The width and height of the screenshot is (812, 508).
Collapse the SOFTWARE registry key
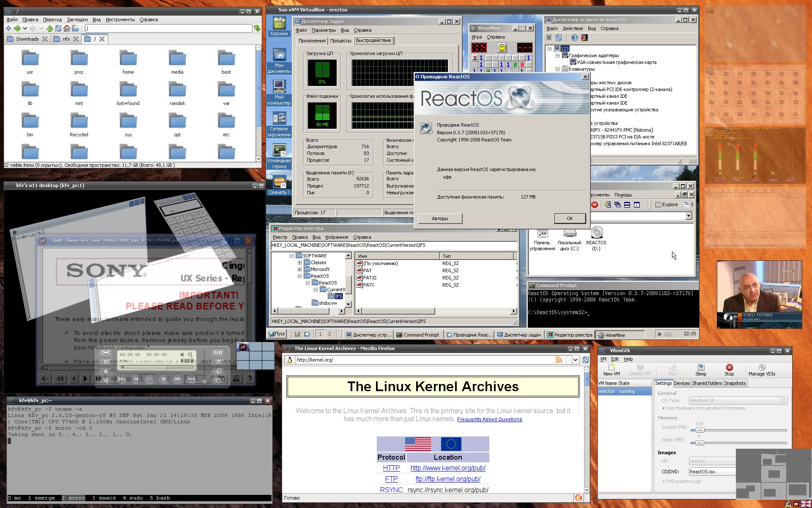click(x=291, y=256)
